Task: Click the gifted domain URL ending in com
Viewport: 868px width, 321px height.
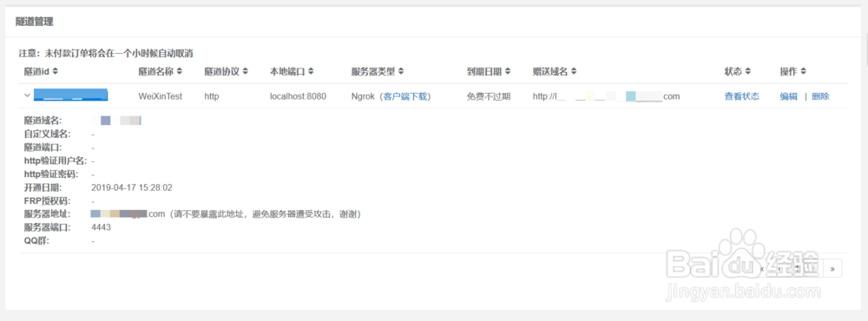Action: [606, 96]
